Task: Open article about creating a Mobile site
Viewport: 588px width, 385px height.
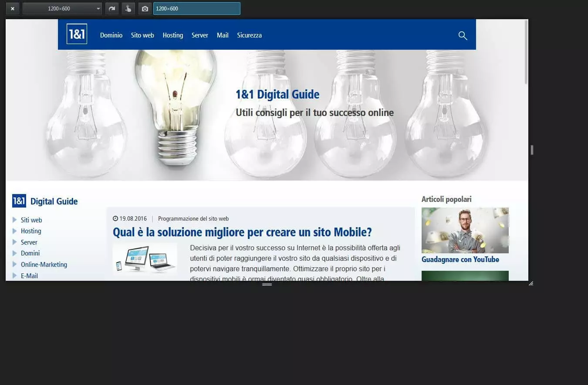Action: (x=242, y=232)
